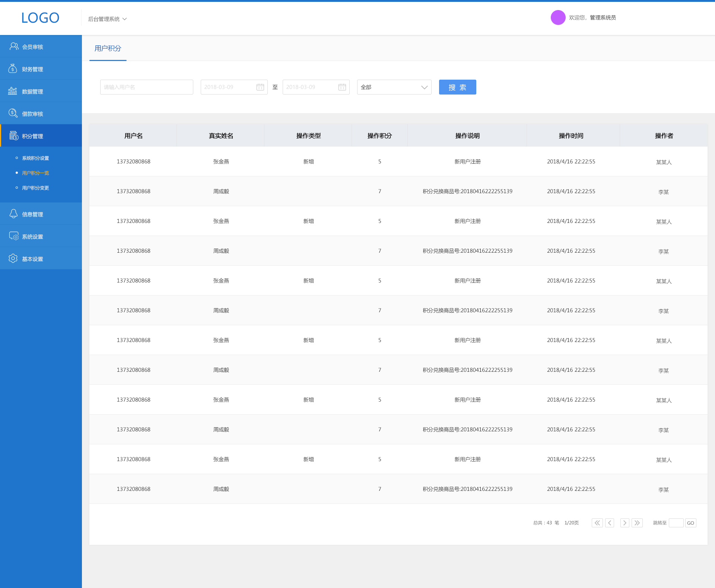Click the 财务管理 money bag icon
Viewport: 715px width, 588px height.
point(13,68)
